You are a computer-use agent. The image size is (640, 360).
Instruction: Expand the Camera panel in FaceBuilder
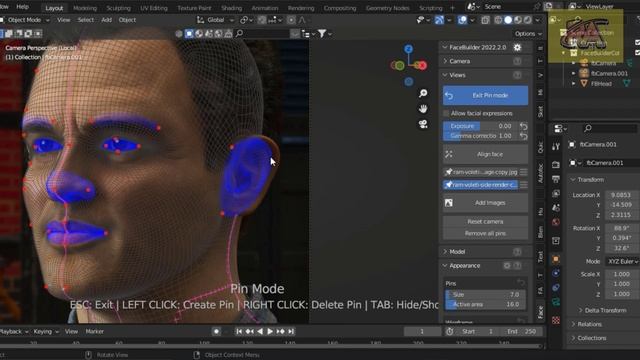pos(459,61)
